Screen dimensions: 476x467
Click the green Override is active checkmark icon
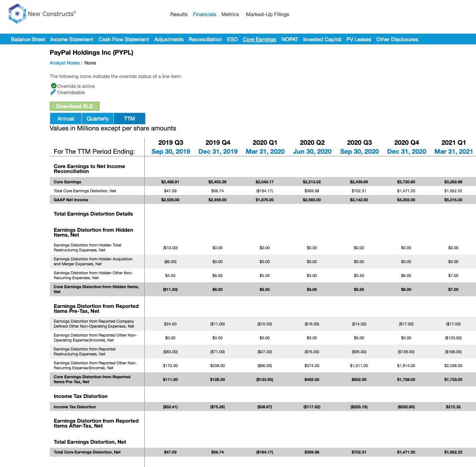pos(54,86)
